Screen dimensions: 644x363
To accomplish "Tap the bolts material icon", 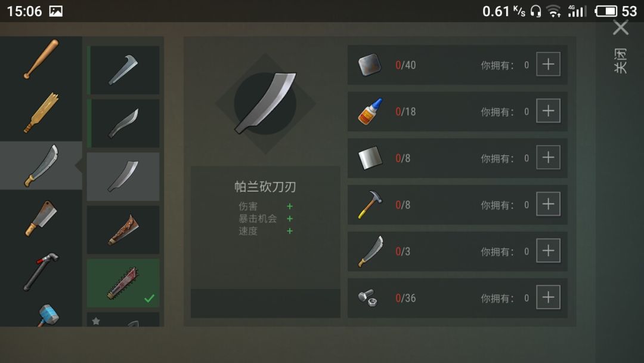I will [x=367, y=298].
